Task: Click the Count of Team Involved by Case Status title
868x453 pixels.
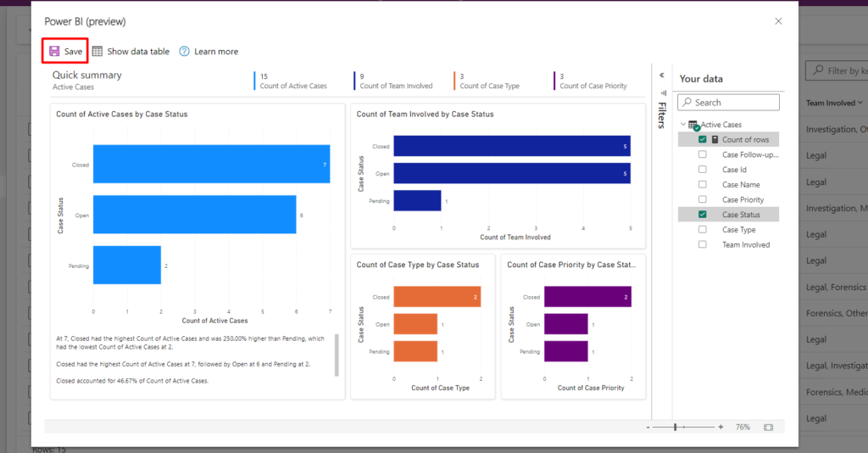Action: tap(426, 114)
